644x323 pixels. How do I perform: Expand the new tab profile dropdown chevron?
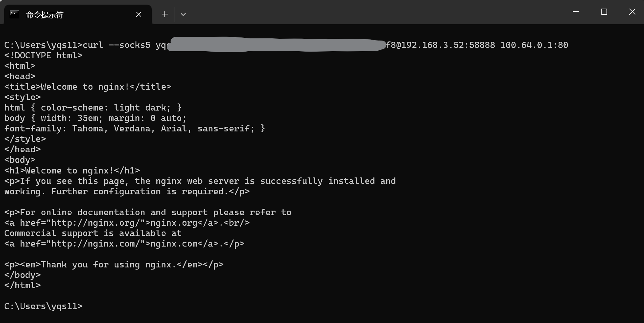pos(183,14)
